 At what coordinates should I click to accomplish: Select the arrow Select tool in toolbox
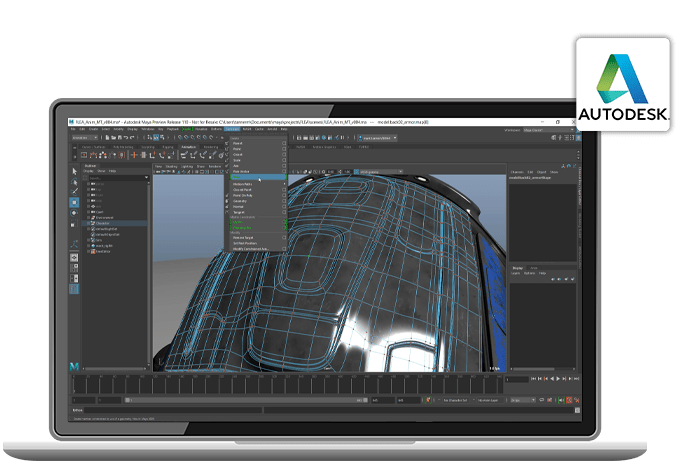75,170
